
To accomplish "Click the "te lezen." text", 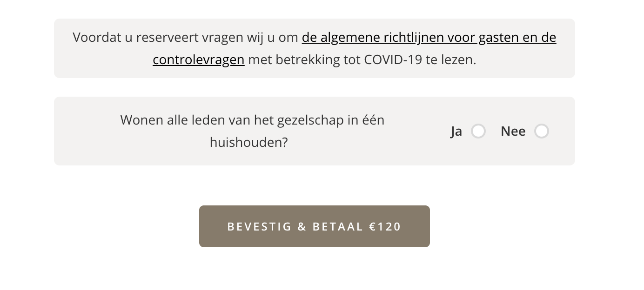I will 451,60.
